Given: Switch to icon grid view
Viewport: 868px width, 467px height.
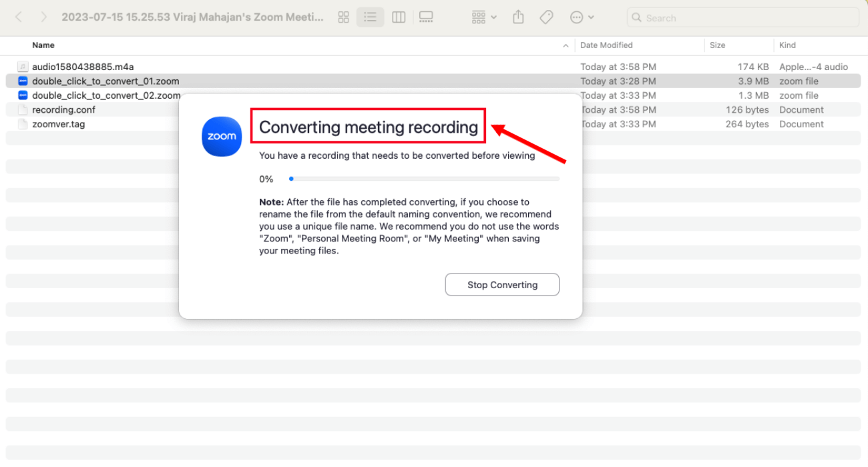Looking at the screenshot, I should pos(344,17).
